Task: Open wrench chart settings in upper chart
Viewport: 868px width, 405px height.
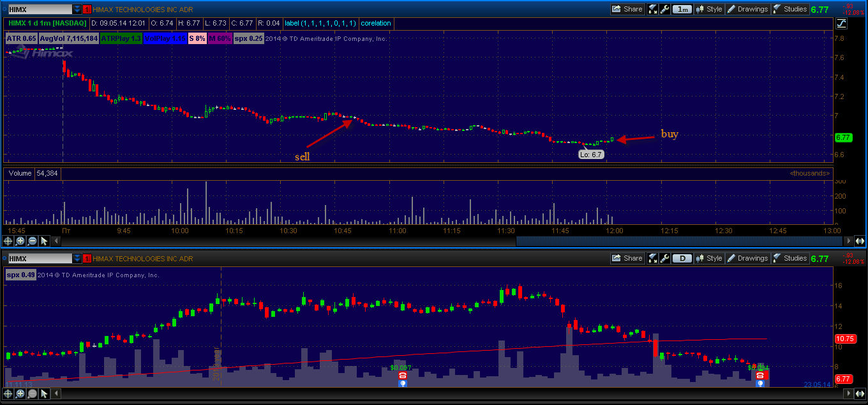Action: click(x=664, y=9)
